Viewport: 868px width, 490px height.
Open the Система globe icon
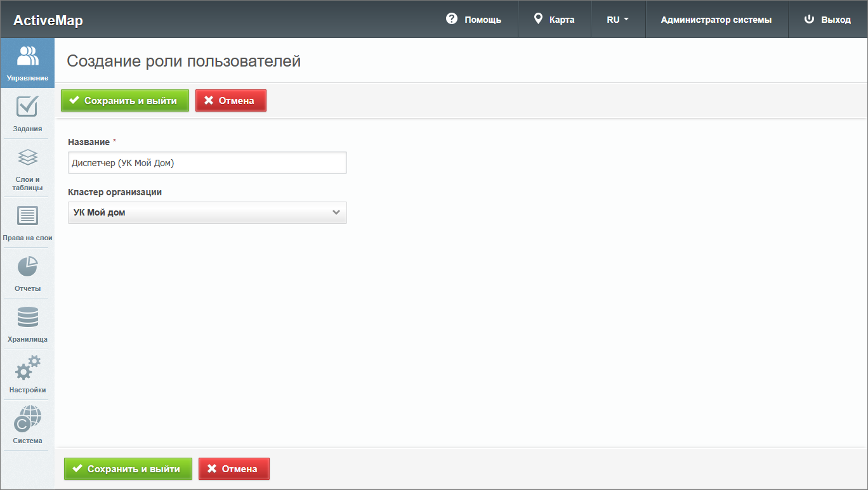coord(27,419)
